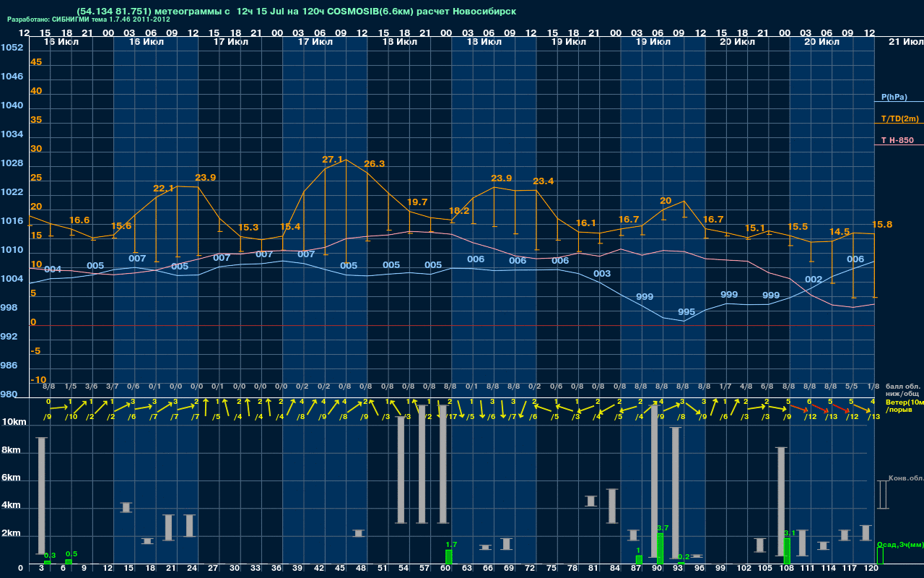924x578 pixels.
Task: Click the cloud amount value 3/7
Action: pos(113,387)
